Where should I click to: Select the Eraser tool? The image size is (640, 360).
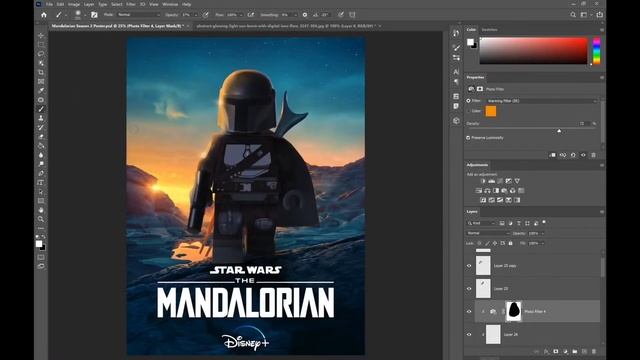[x=41, y=137]
